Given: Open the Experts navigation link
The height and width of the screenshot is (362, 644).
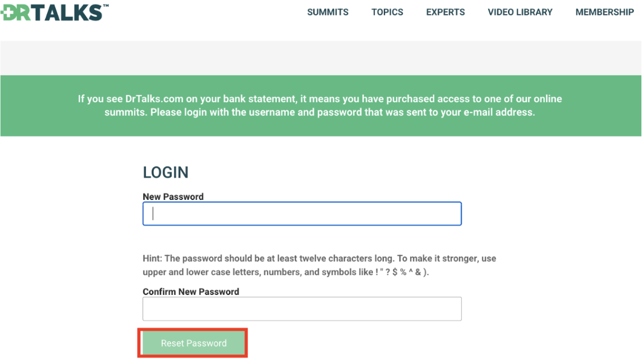Looking at the screenshot, I should (x=445, y=12).
